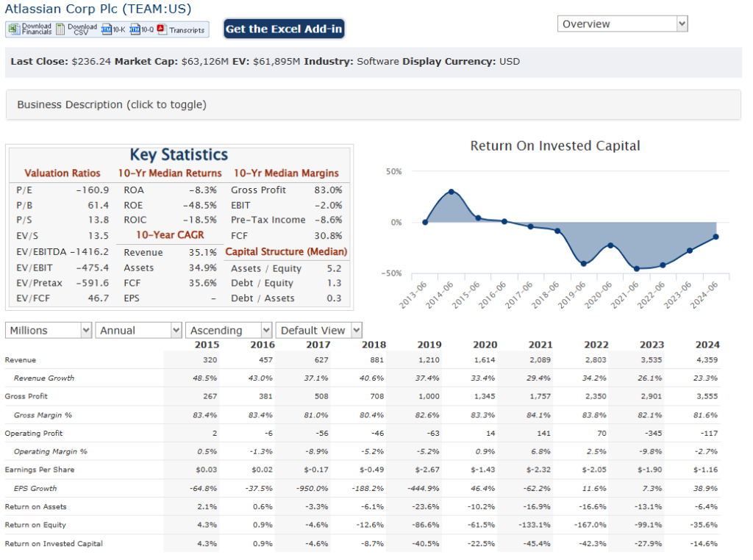The width and height of the screenshot is (753, 560).
Task: Click the Return on Assets row label
Action: pyautogui.click(x=35, y=507)
